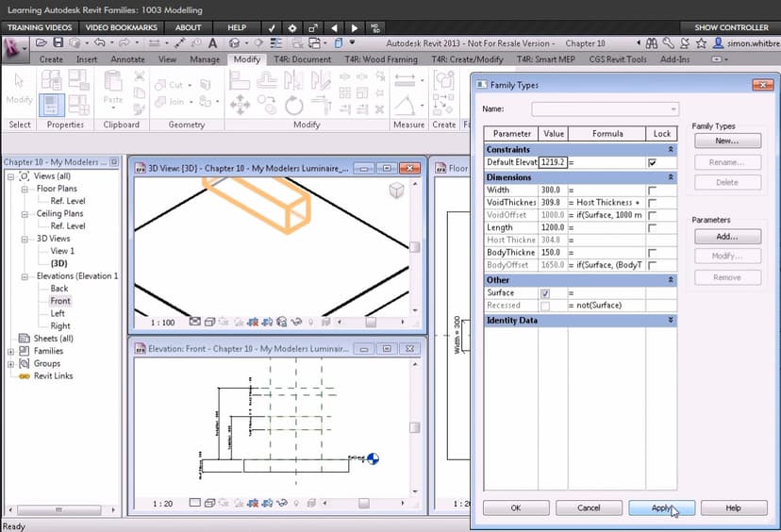Image resolution: width=781 pixels, height=532 pixels.
Task: Click the visual style cube in 3D view bar
Action: point(209,323)
